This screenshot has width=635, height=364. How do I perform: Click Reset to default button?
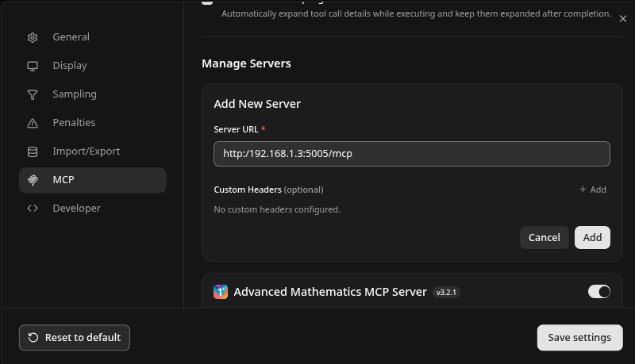click(75, 337)
